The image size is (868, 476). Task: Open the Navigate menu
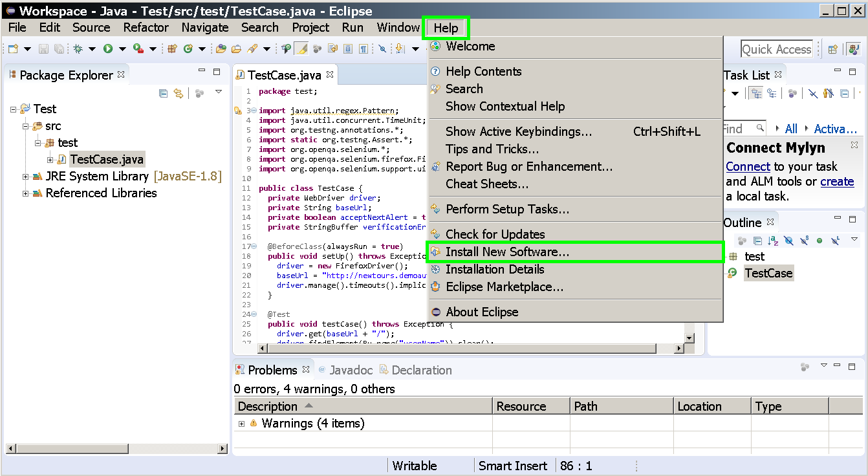click(x=205, y=27)
